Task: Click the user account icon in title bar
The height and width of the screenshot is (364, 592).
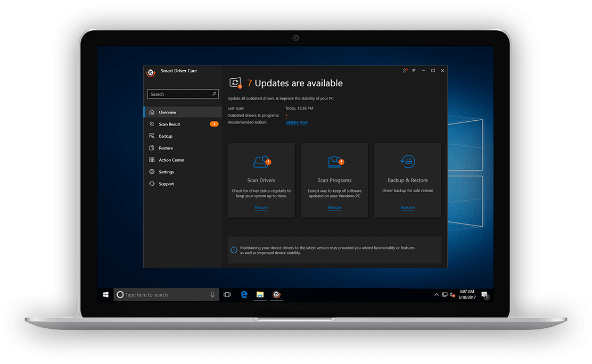Action: pos(405,71)
